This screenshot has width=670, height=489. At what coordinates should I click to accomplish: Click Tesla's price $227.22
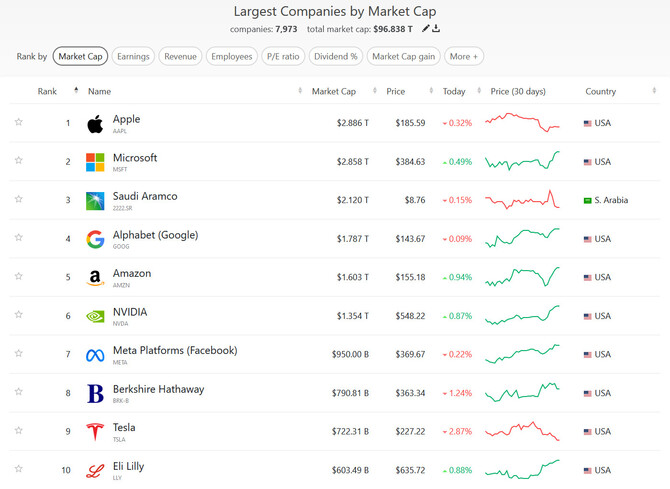pyautogui.click(x=410, y=432)
